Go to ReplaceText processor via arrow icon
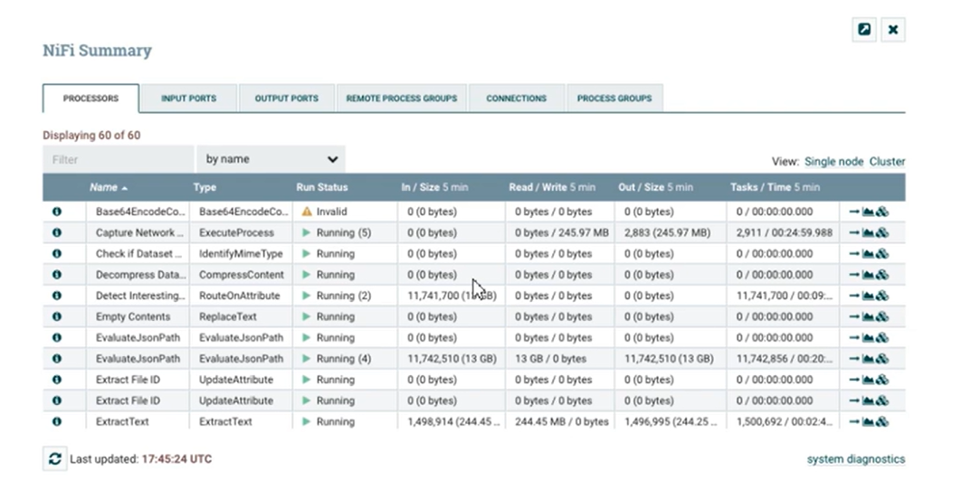980x481 pixels. pyautogui.click(x=853, y=316)
